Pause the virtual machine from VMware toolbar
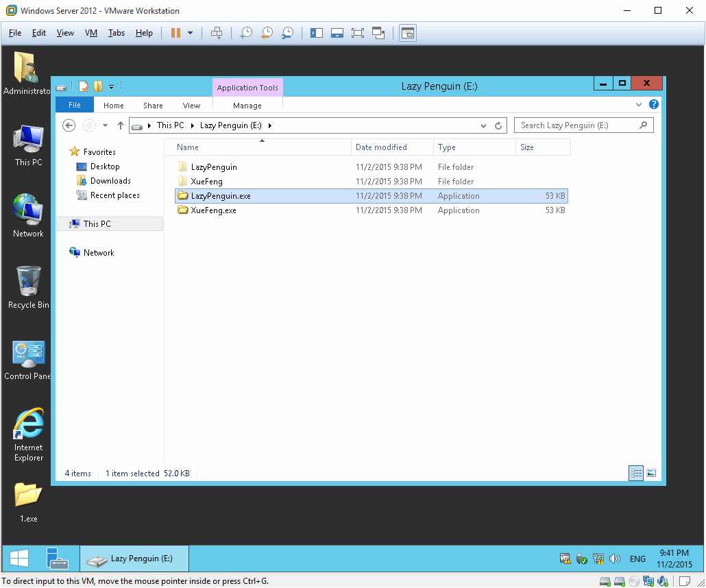 tap(175, 33)
